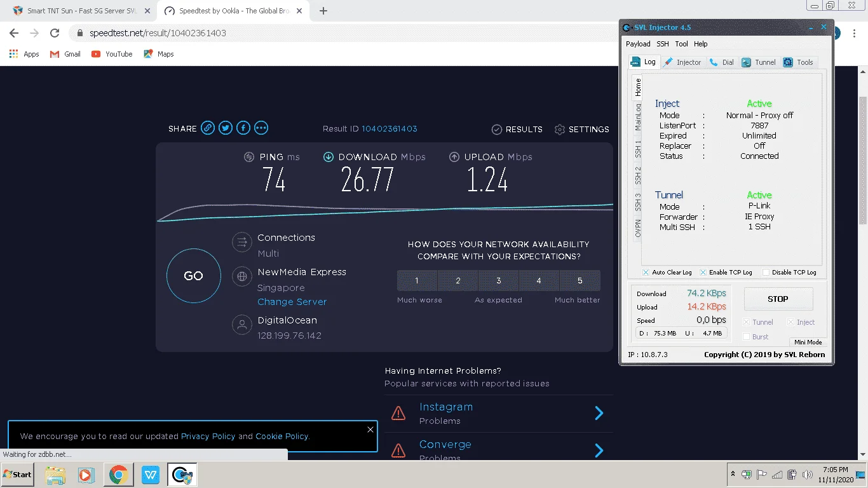Reload the Speedtest page

pyautogui.click(x=55, y=33)
